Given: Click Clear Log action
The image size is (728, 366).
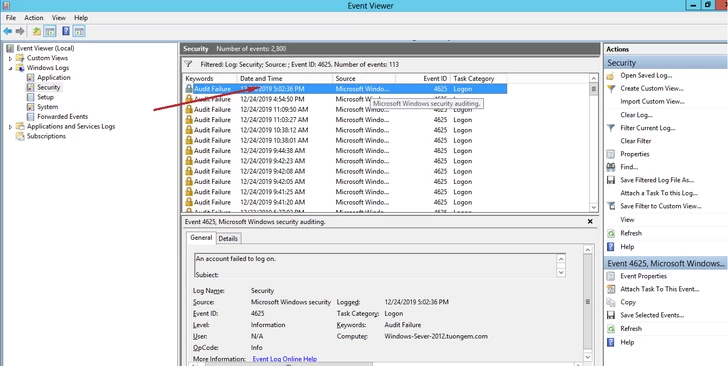Looking at the screenshot, I should click(637, 115).
